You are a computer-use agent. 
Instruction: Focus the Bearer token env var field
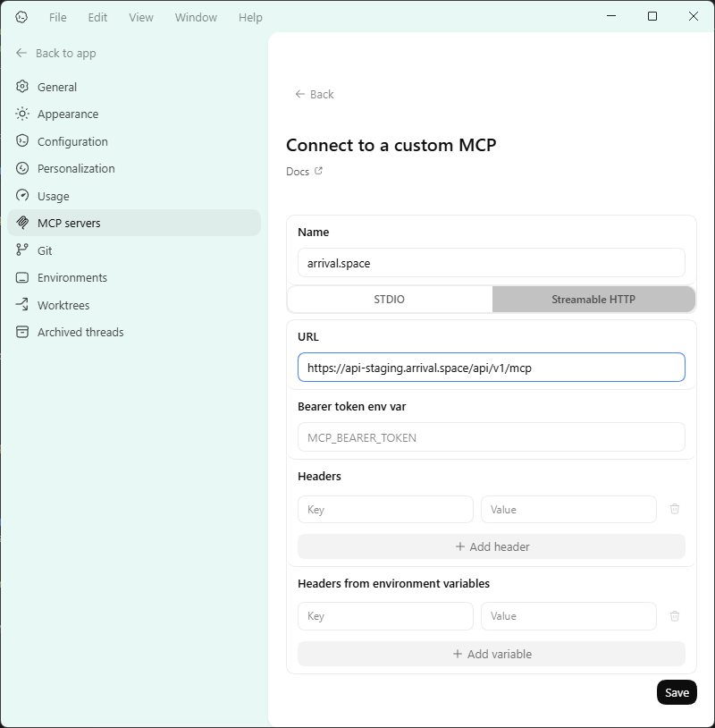tap(492, 437)
